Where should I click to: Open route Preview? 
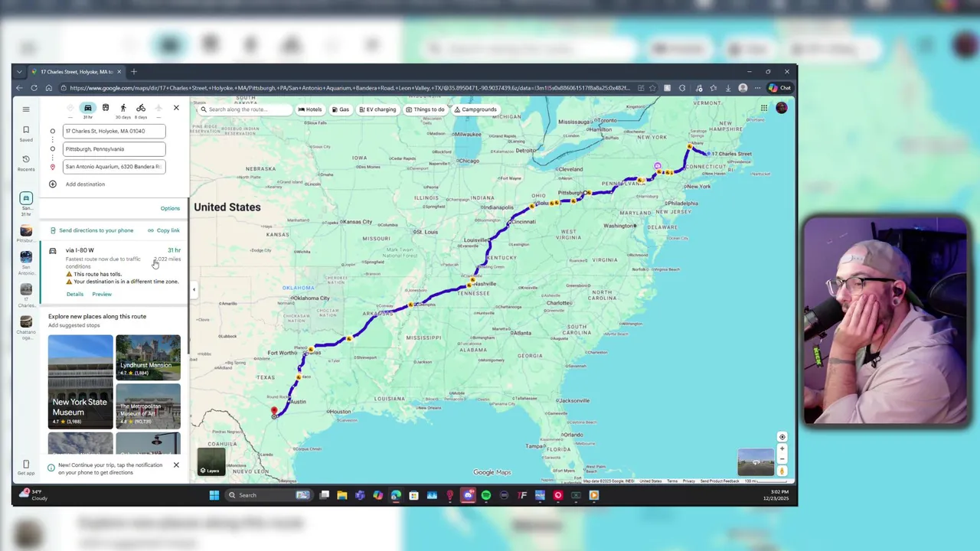pos(102,294)
